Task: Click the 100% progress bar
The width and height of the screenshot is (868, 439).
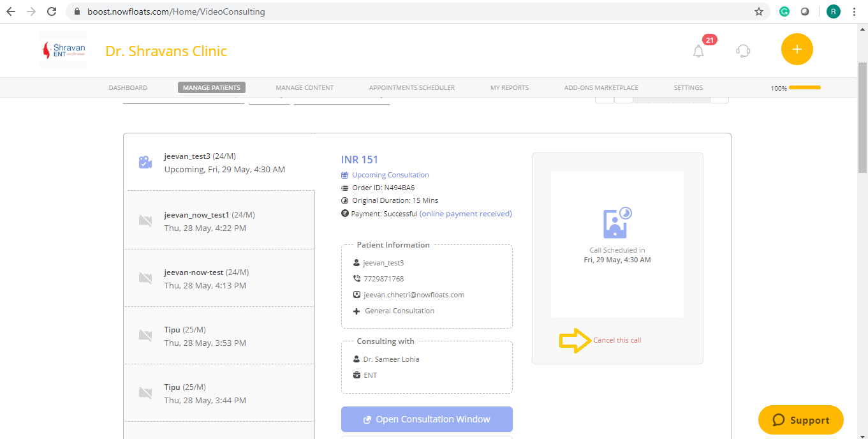Action: [x=804, y=87]
